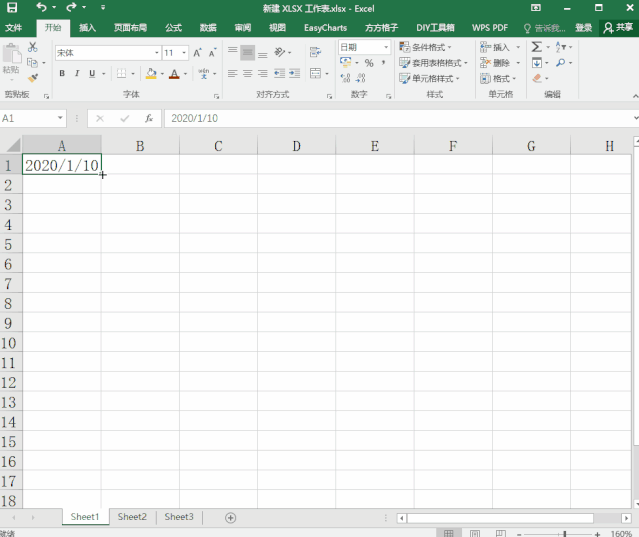Image resolution: width=639 pixels, height=537 pixels.
Task: Click the Paste clipboard icon
Action: [11, 54]
